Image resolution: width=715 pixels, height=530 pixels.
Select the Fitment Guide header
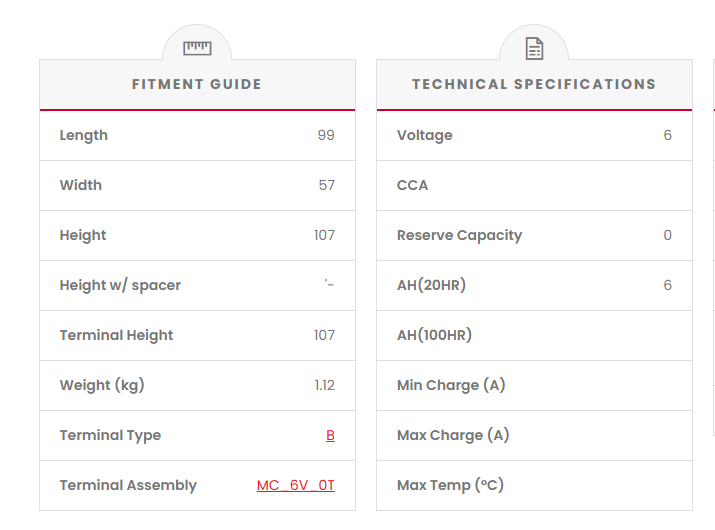pos(197,84)
